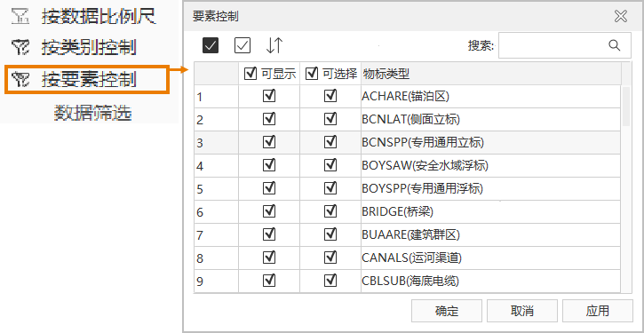Uncheck 可显示 for ACHARE(锚泊区)
644x333 pixels.
click(269, 96)
